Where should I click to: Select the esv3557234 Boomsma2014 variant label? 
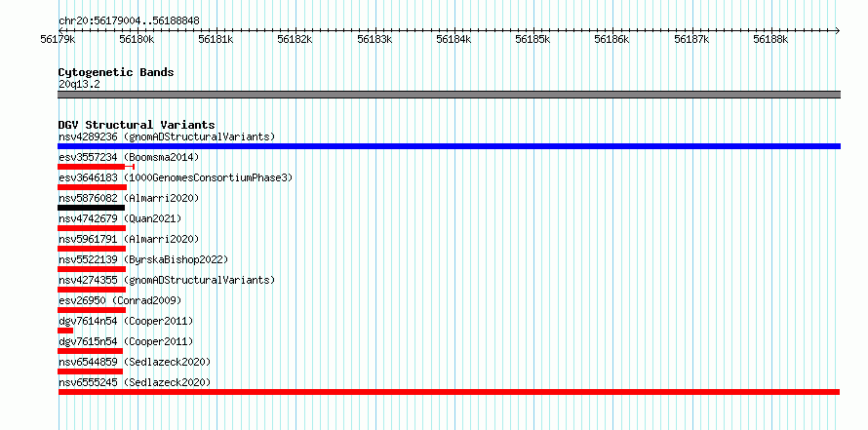129,157
